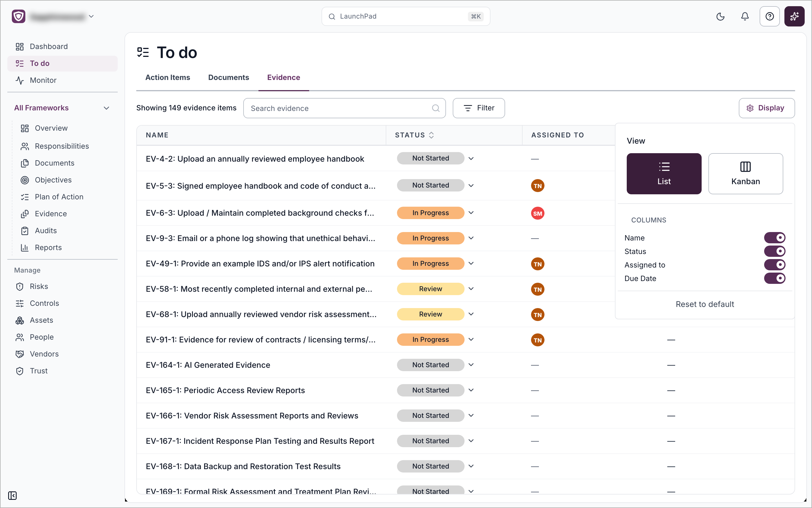The image size is (812, 508).
Task: Open status dropdown for EV-6-3
Action: click(471, 213)
